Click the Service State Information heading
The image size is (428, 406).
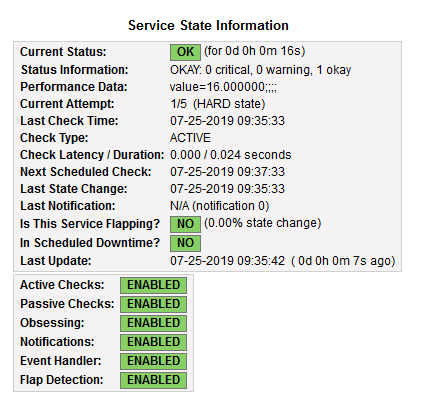(208, 26)
